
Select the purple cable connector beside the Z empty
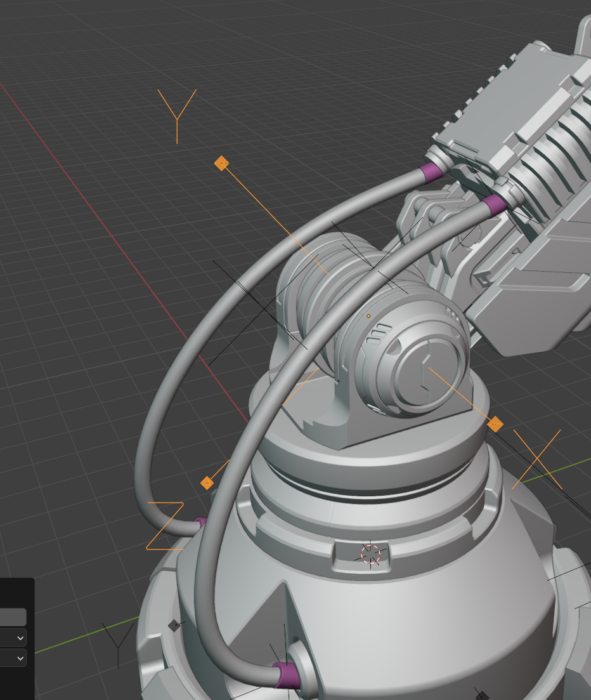[200, 524]
